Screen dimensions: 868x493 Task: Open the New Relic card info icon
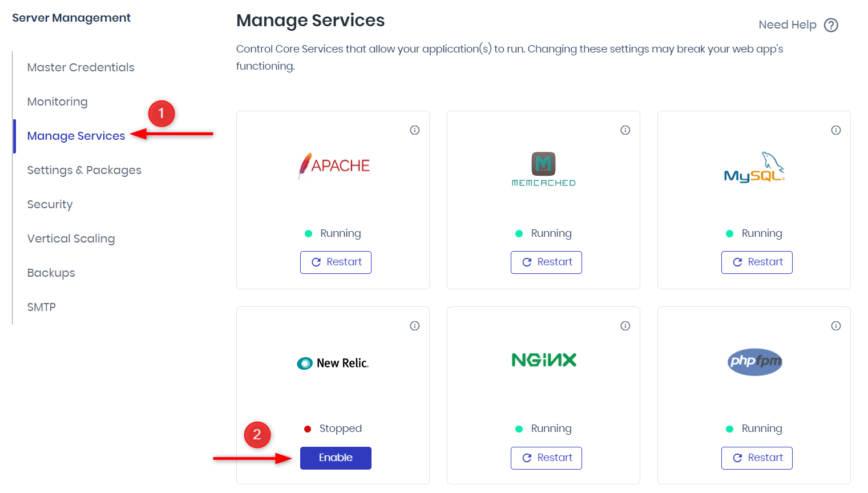coord(415,326)
